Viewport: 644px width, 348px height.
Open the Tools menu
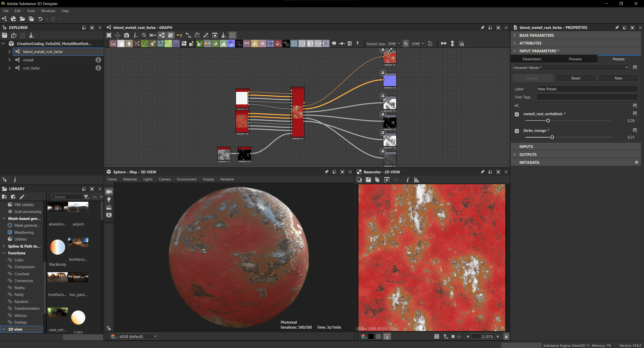click(x=31, y=11)
